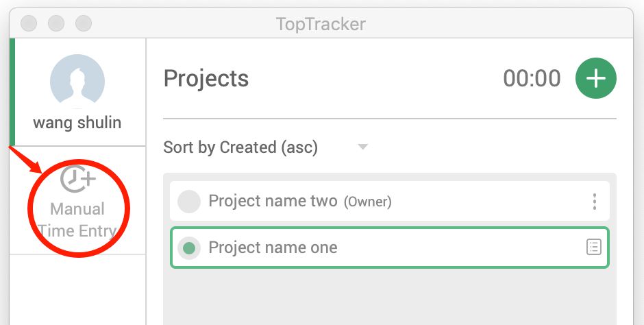Select the Project name two row

pyautogui.click(x=389, y=202)
